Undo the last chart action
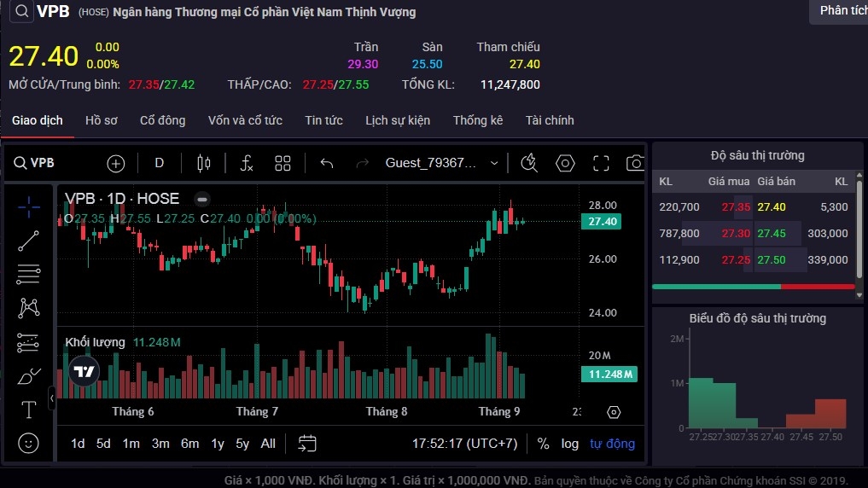This screenshot has width=868, height=488. coord(327,163)
